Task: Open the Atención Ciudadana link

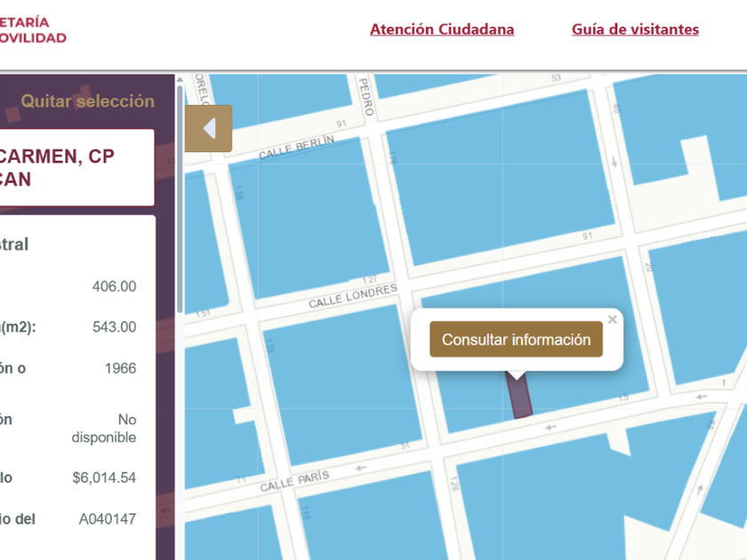Action: (x=442, y=29)
